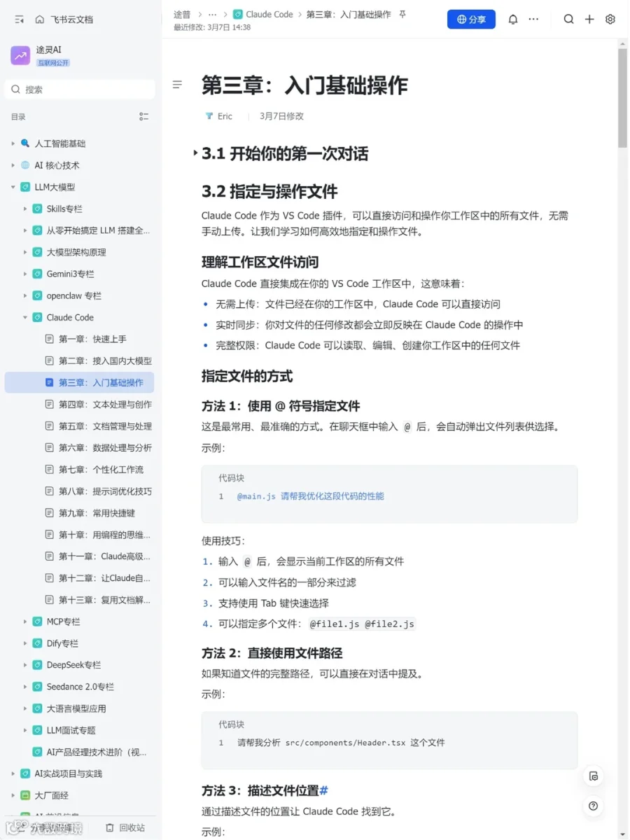Click the author icon next to Eric

209,116
